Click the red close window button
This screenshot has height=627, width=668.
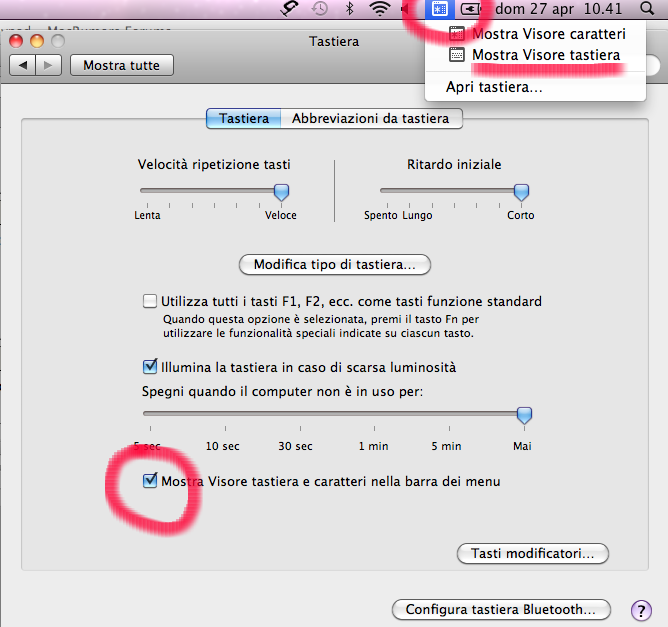16,41
